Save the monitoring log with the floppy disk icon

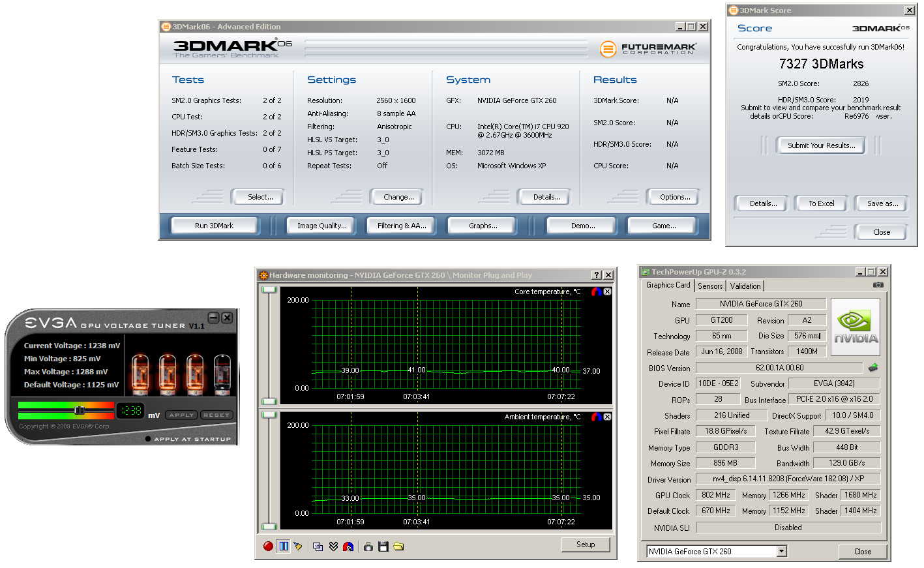tap(383, 546)
